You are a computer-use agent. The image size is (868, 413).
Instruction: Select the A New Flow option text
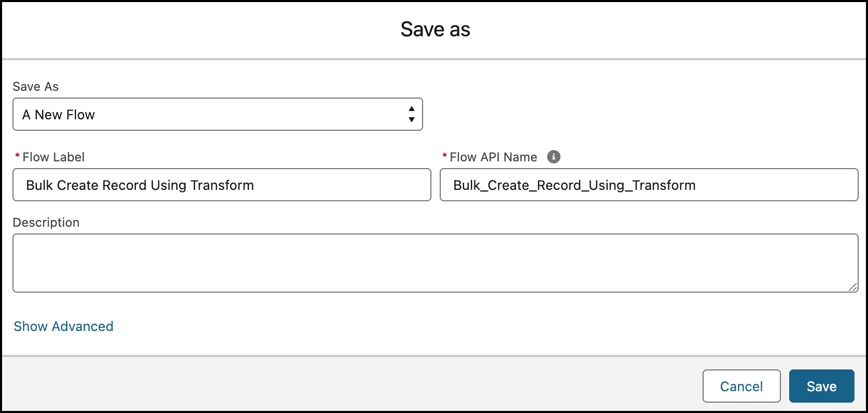pos(58,115)
